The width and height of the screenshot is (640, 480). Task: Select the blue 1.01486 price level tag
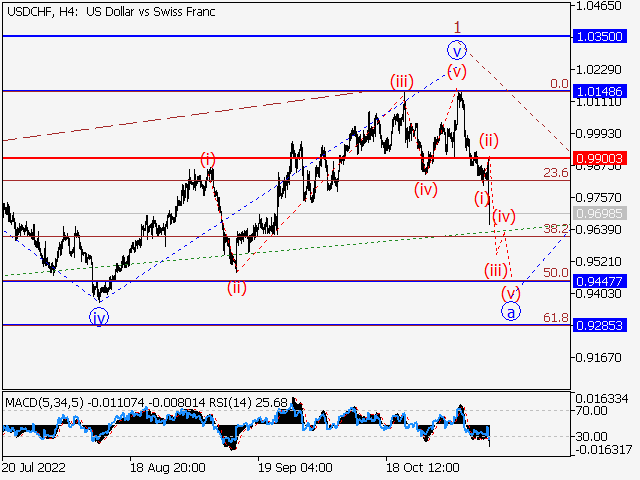(x=600, y=90)
